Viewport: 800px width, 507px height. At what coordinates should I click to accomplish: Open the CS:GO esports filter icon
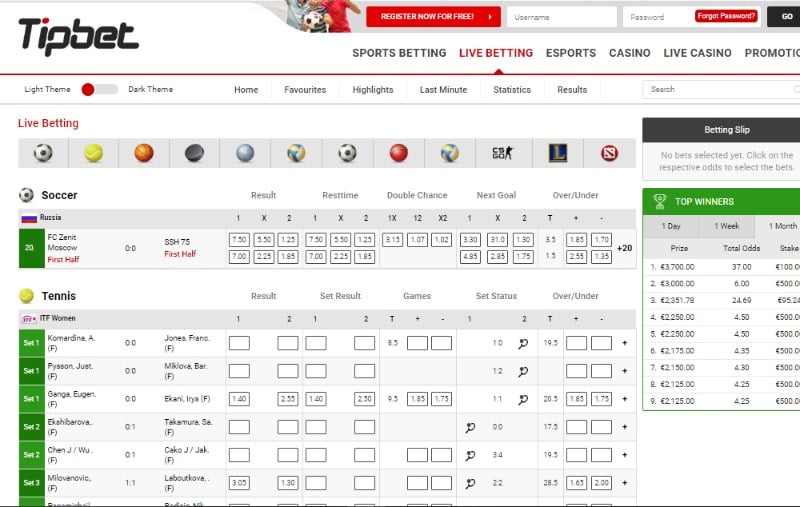(x=503, y=153)
